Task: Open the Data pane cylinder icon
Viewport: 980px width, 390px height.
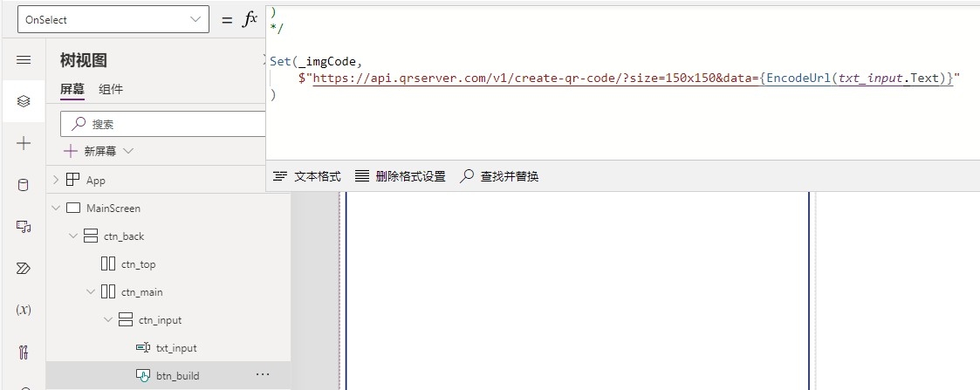Action: pos(24,185)
